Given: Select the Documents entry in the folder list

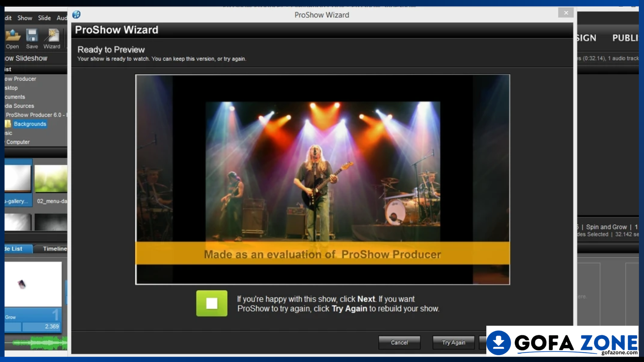Looking at the screenshot, I should click(x=15, y=97).
